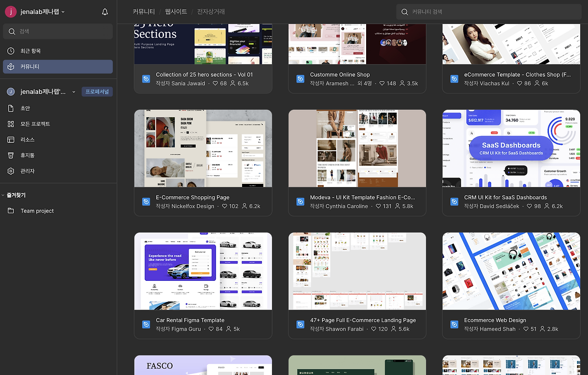Viewport: 588px width, 375px height.
Task: Click the 커뮤니티 검색 search box
Action: pyautogui.click(x=488, y=12)
